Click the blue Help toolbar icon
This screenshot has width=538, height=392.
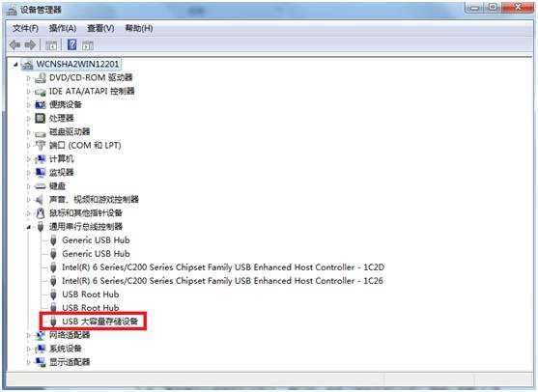72,44
